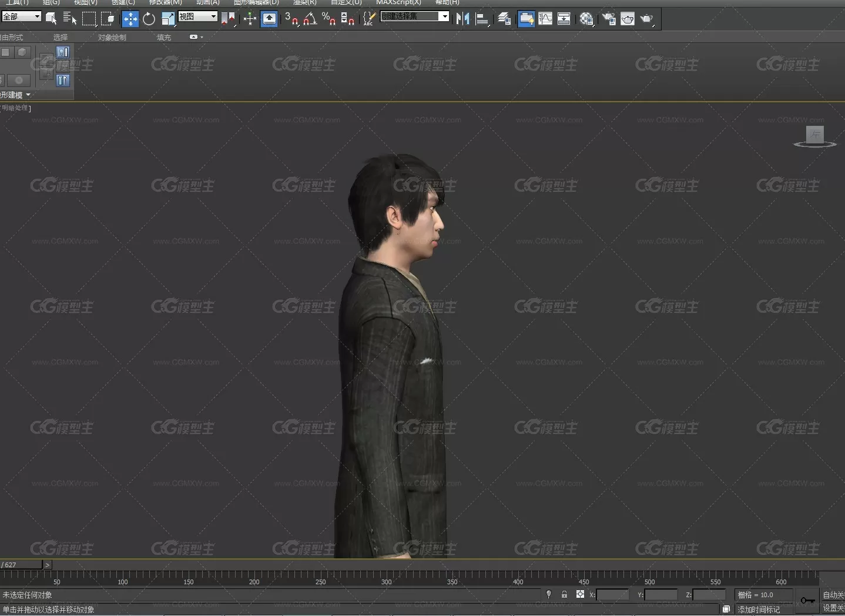The height and width of the screenshot is (616, 845).
Task: Click the X coordinate field
Action: [613, 595]
